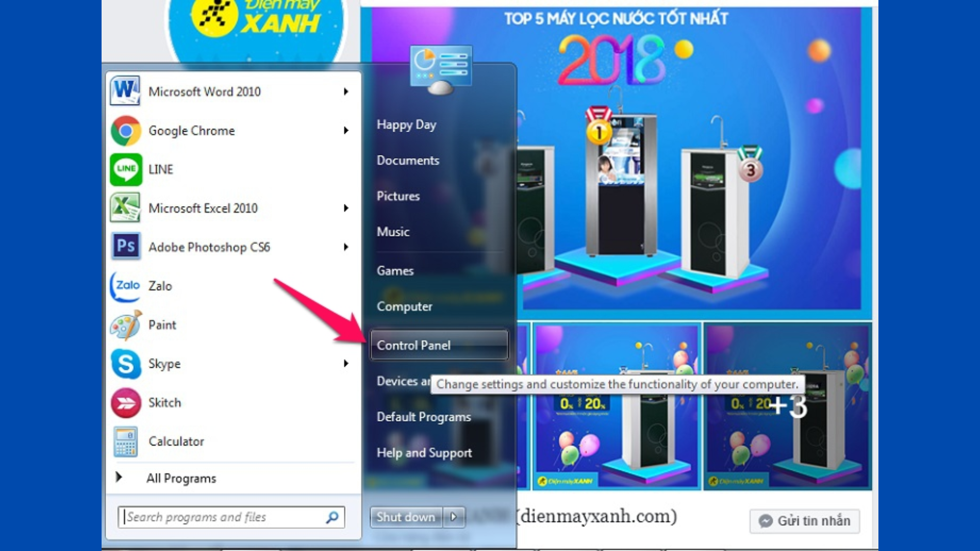The width and height of the screenshot is (980, 551).
Task: Launch Zalo application
Action: pyautogui.click(x=160, y=285)
